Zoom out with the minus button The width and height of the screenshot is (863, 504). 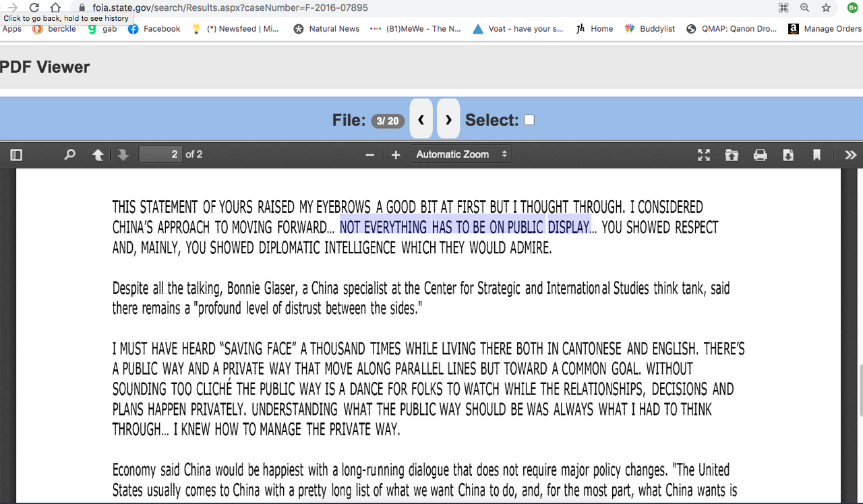[x=369, y=155]
